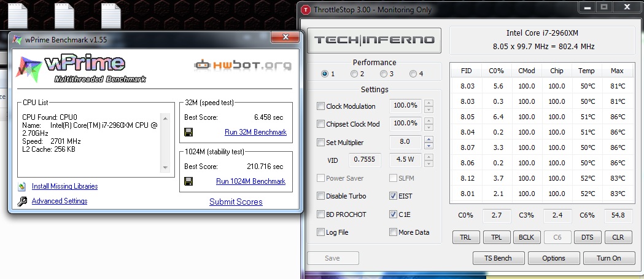644x279 pixels.
Task: Click the Clock Modulation 100.0% field
Action: coord(405,106)
